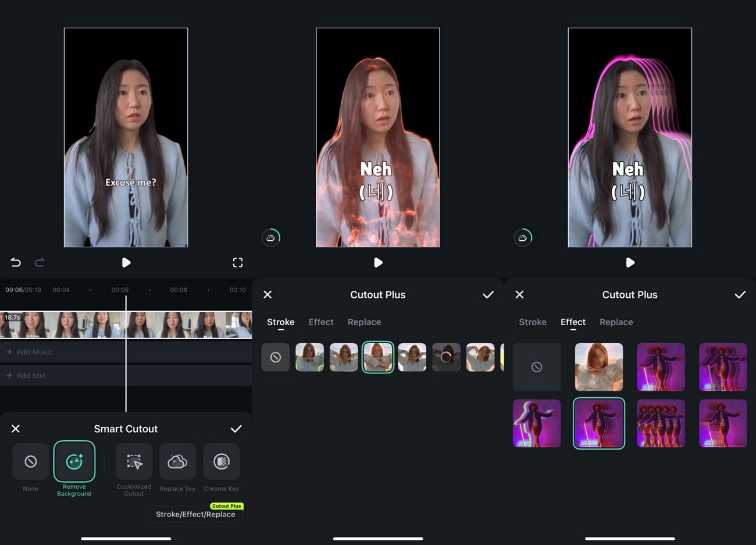Close Cutout Plus panel showing Stroke options
The image size is (756, 545).
(268, 295)
